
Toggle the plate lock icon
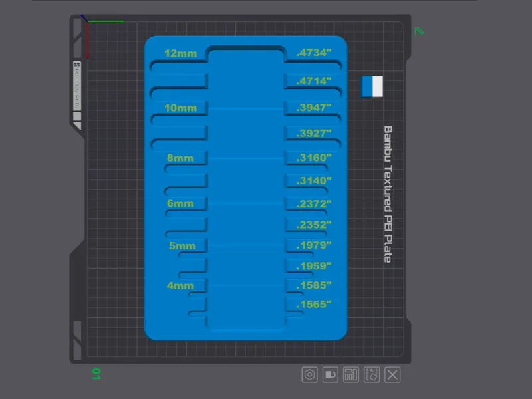pos(330,375)
